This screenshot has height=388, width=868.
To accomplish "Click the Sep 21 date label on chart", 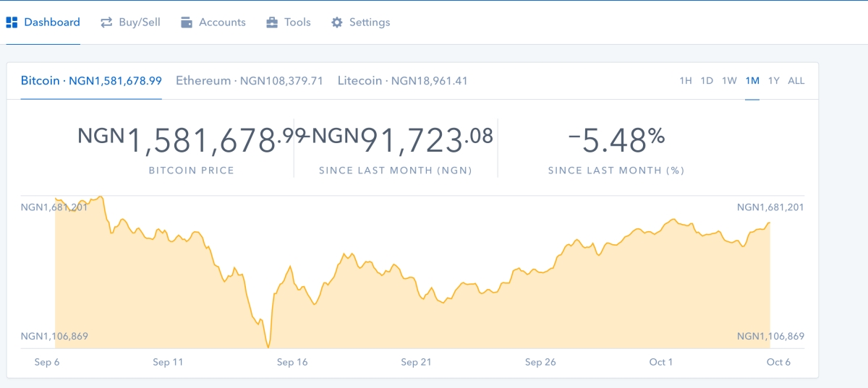I will (415, 362).
